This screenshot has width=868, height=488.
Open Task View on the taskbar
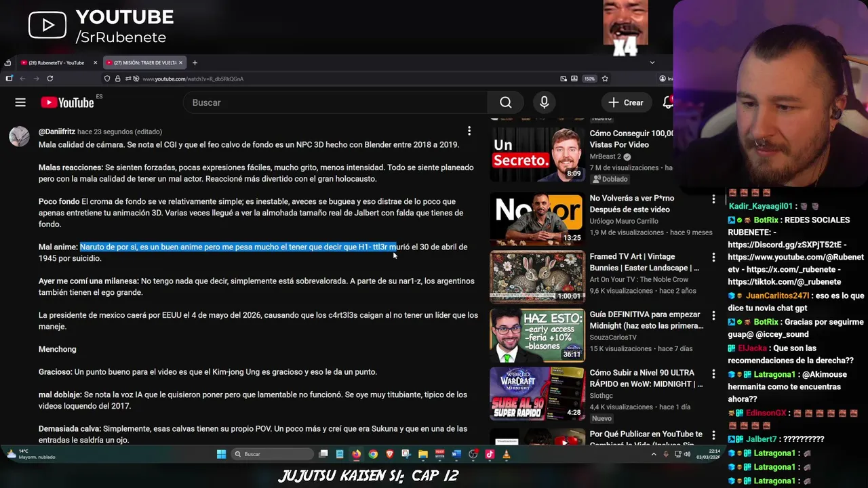[323, 454]
